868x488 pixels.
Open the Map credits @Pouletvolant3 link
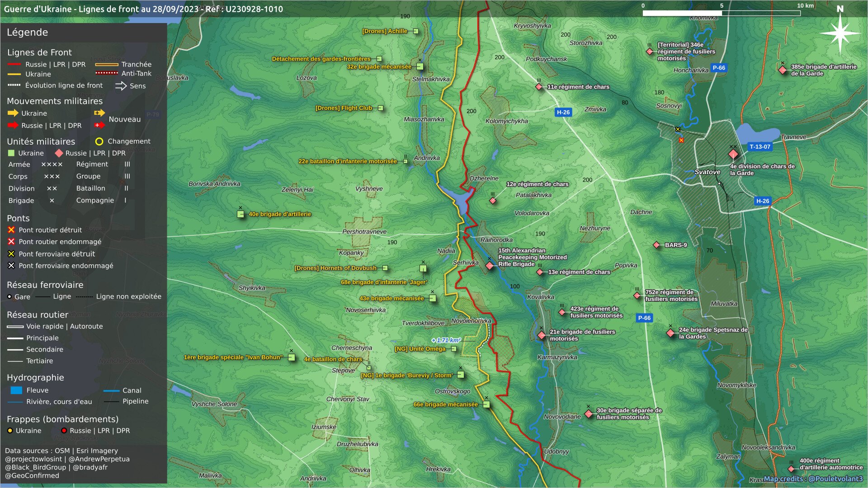tap(813, 479)
